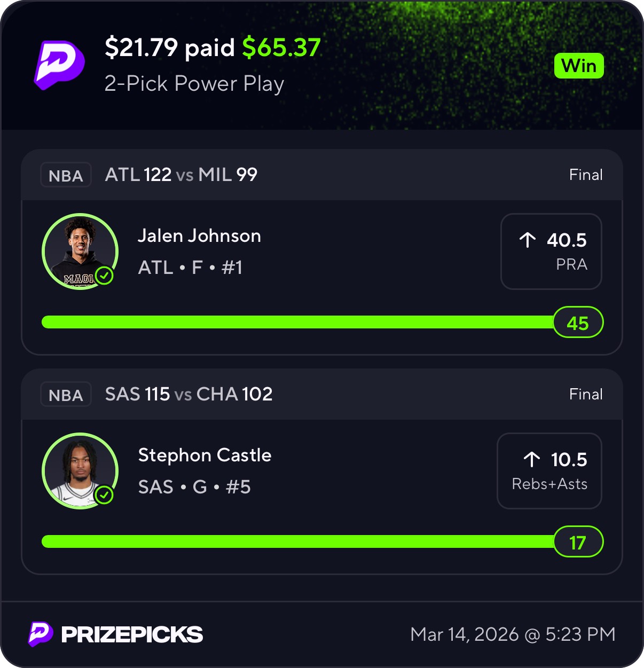The height and width of the screenshot is (668, 644).
Task: Click the NBA tag for ATL vs MIL
Action: 66,175
